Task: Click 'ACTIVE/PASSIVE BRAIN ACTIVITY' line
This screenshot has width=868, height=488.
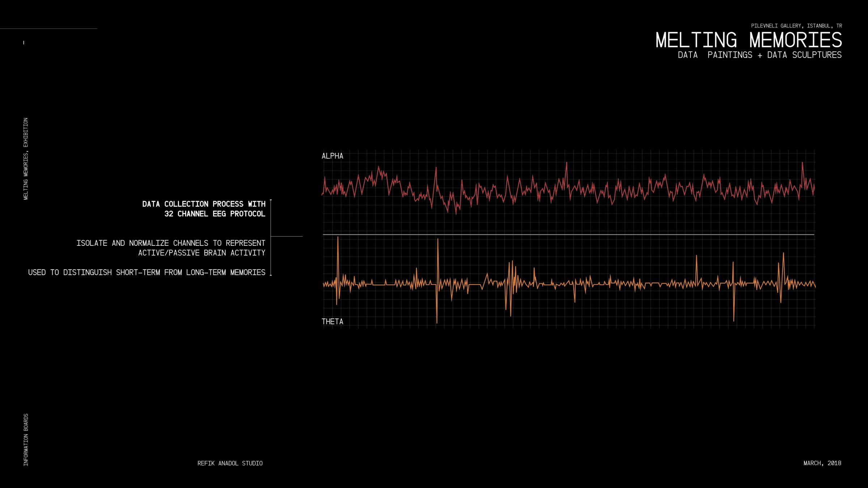Action: 202,253
